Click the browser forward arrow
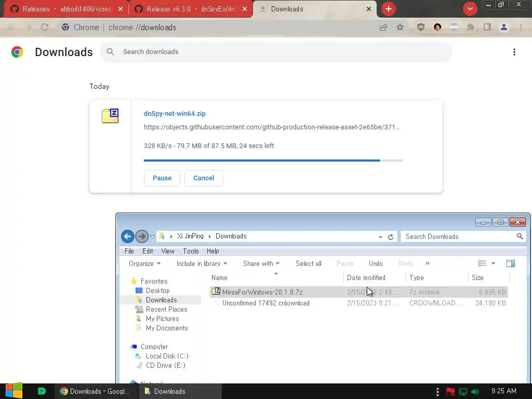The image size is (532, 399). click(x=28, y=28)
